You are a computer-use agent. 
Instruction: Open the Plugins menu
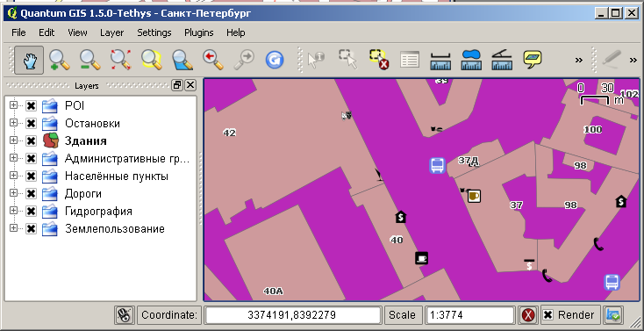[x=199, y=32]
